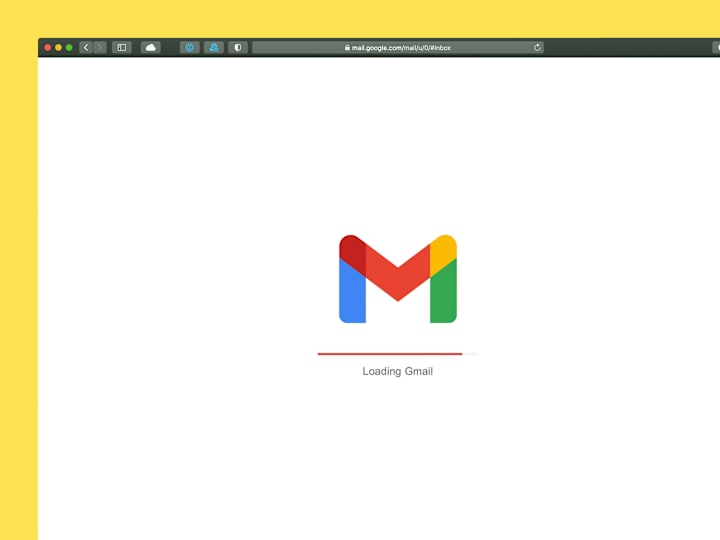Screen dimensions: 720x540
Task: Select the mail.google.com address field
Action: (x=398, y=47)
